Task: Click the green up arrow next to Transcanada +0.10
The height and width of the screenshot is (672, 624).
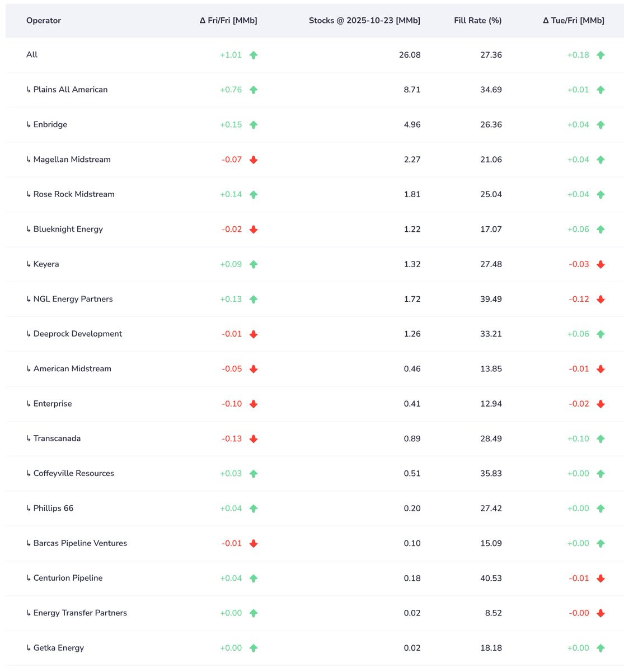Action: tap(600, 438)
